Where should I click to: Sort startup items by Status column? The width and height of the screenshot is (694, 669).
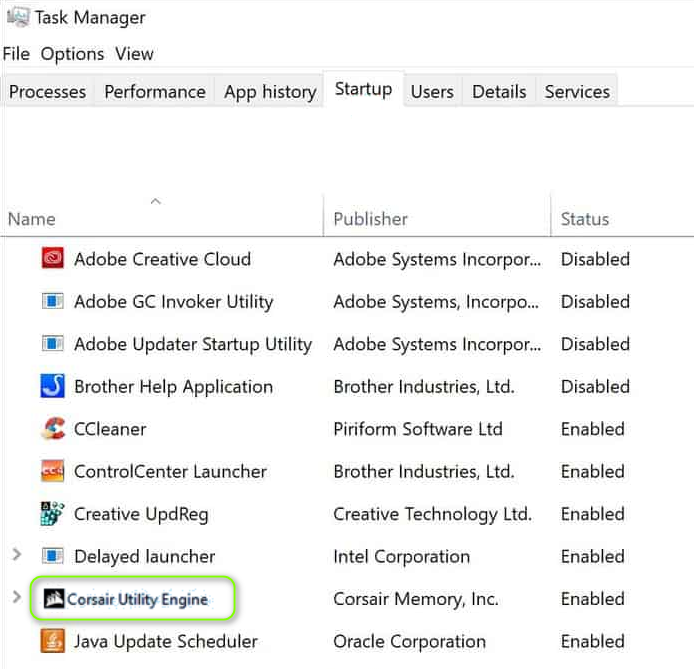point(585,219)
